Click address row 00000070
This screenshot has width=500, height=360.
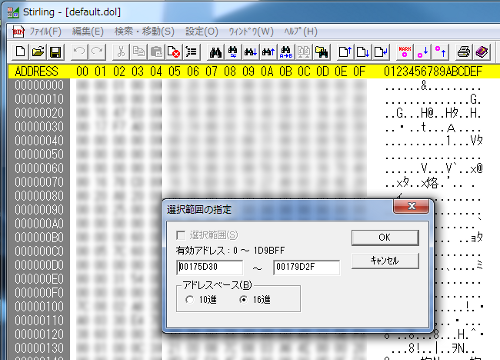click(39, 182)
